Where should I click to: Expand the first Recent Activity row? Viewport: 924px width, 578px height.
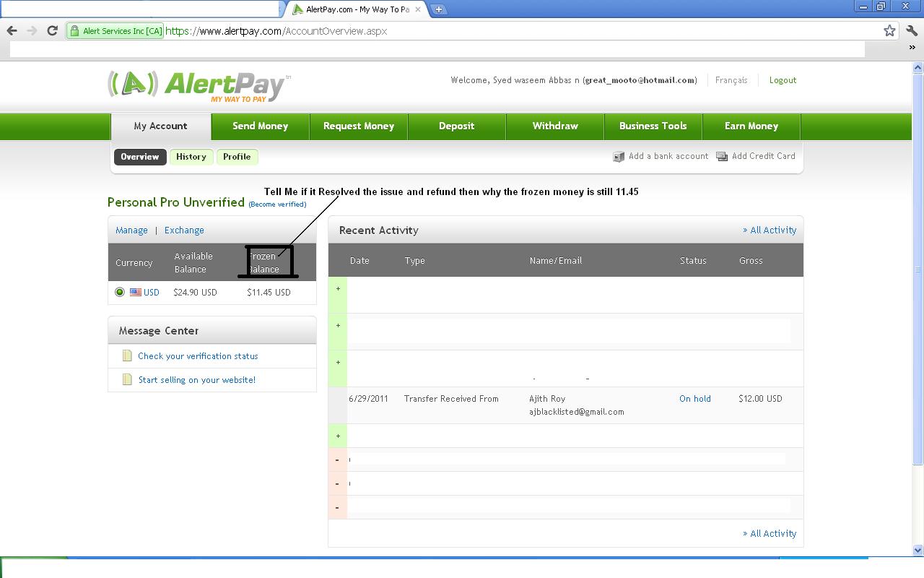pos(338,288)
